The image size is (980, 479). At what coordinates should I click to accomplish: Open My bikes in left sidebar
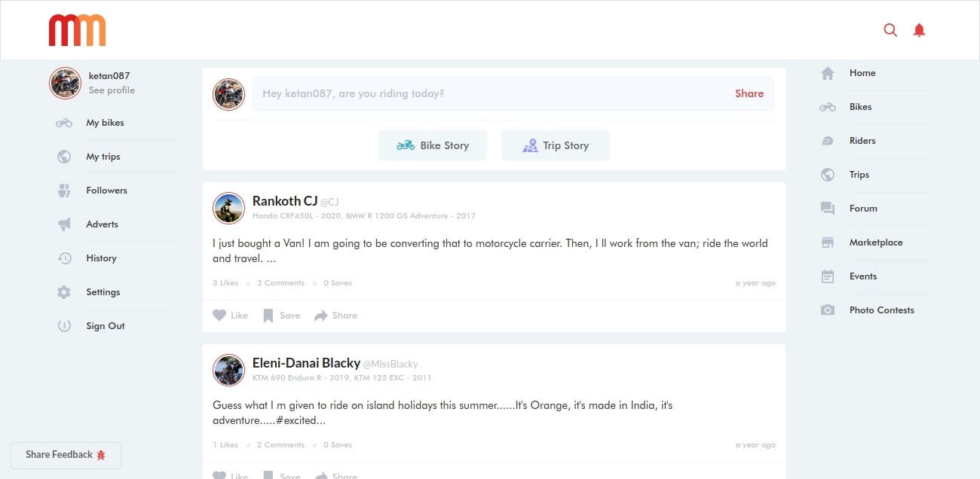pyautogui.click(x=105, y=123)
